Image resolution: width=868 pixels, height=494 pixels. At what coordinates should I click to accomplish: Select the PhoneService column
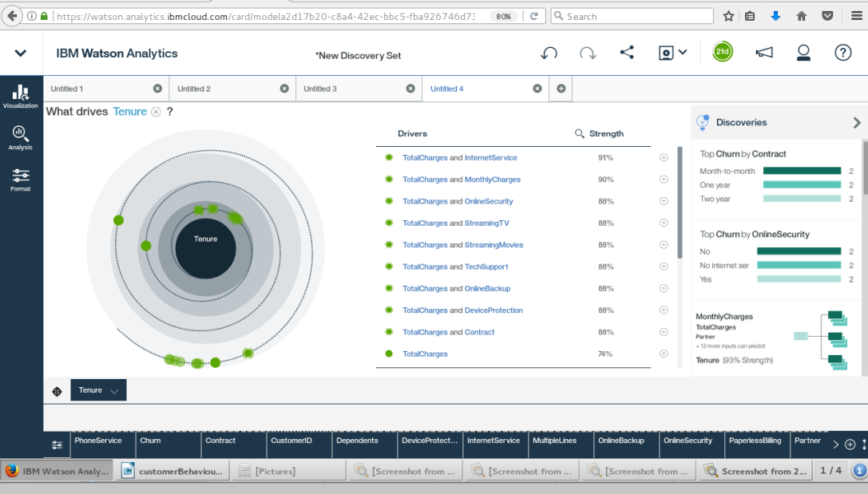(103, 445)
